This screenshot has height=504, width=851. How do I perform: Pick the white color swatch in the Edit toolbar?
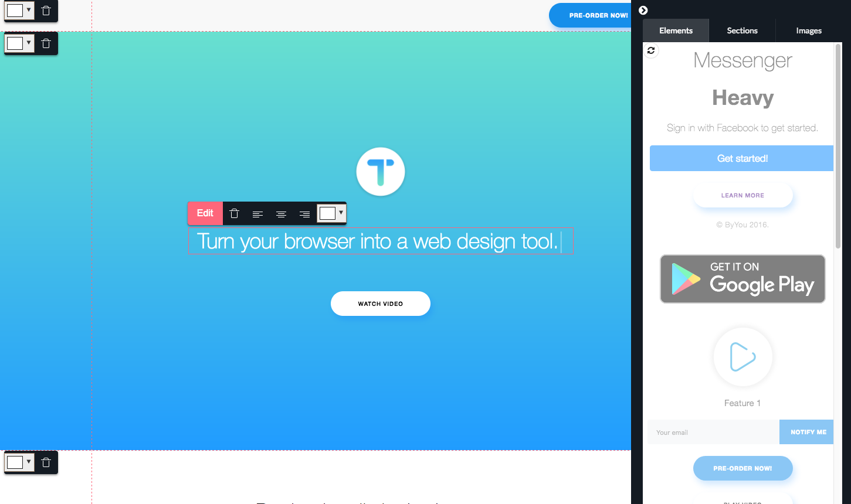pos(327,213)
